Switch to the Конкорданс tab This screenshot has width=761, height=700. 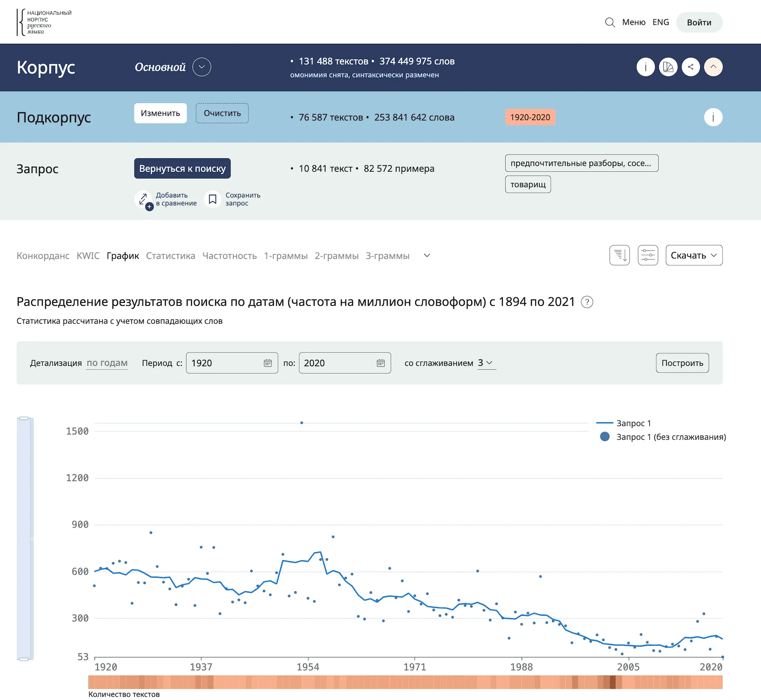tap(43, 256)
